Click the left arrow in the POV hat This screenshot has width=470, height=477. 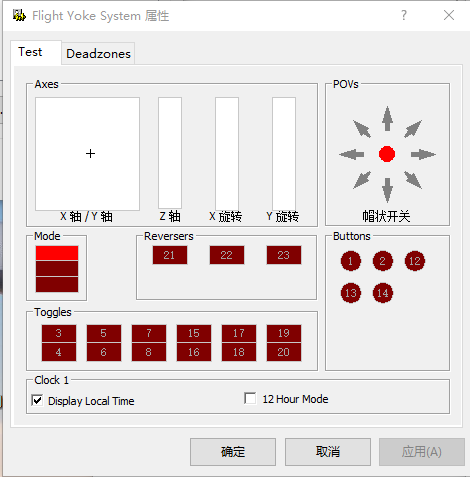pyautogui.click(x=352, y=154)
